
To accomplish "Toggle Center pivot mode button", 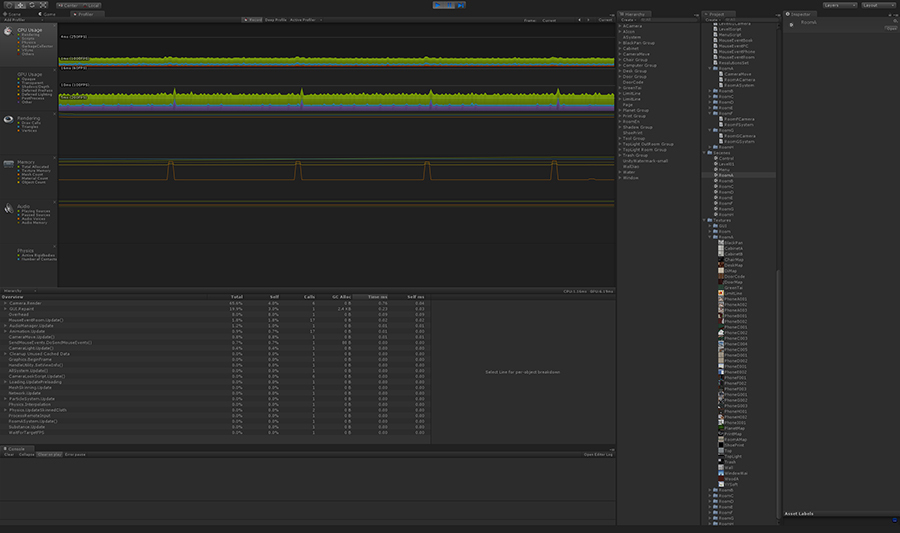I will 67,5.
